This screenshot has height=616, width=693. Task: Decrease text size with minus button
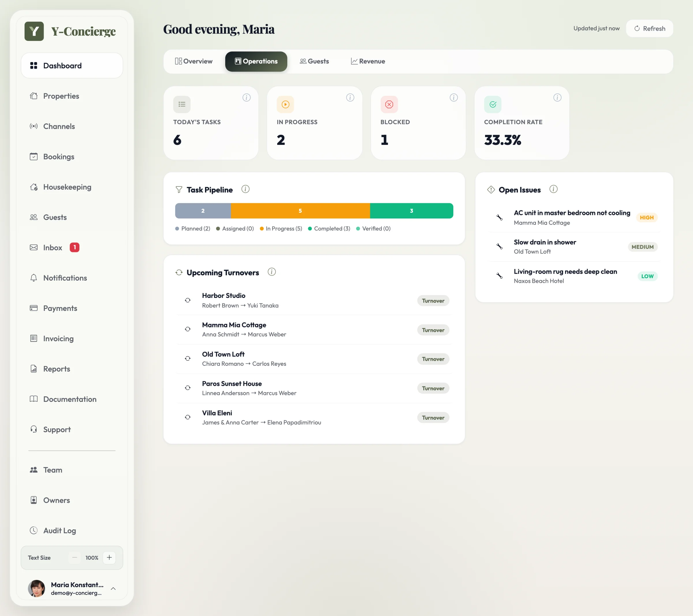(74, 557)
